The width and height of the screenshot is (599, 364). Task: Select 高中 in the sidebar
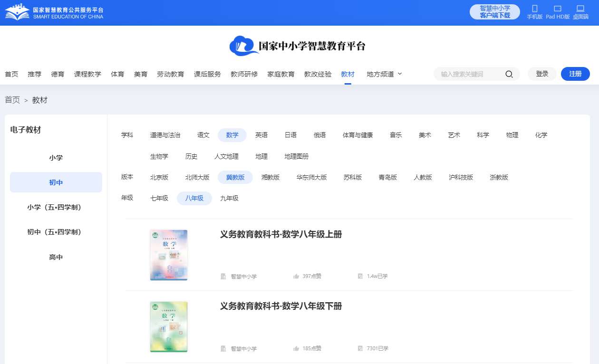click(x=56, y=257)
